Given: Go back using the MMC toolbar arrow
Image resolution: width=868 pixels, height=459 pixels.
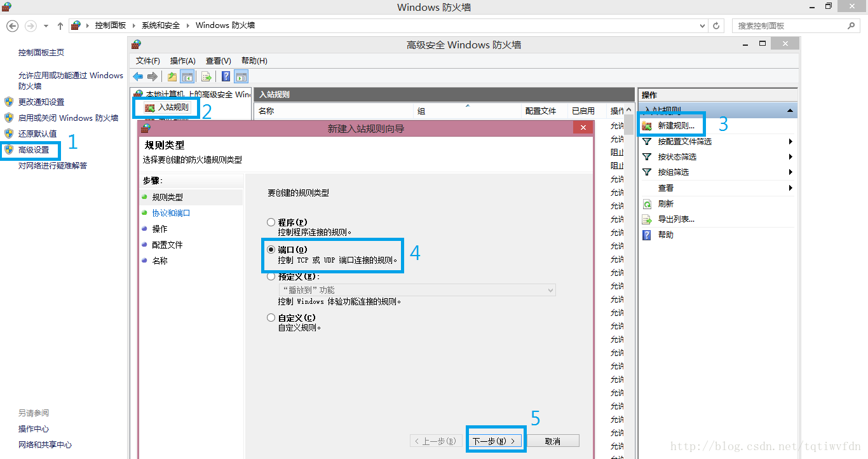Looking at the screenshot, I should [138, 77].
